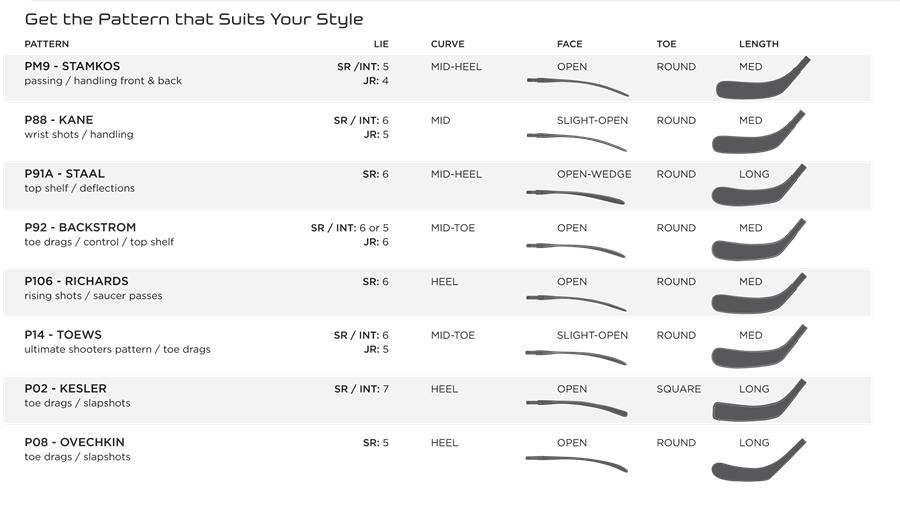Screen dimensions: 900x506
Task: Select the P02 Kesler square-toe blade image
Action: point(759,400)
